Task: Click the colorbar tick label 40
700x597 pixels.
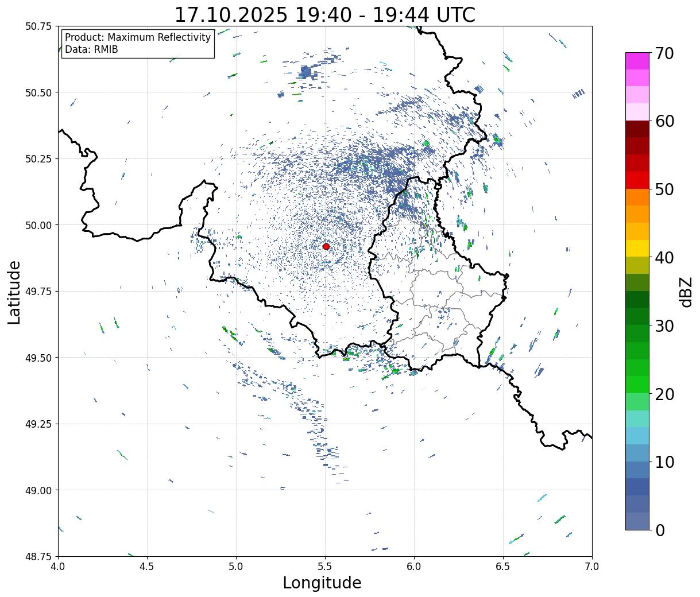Action: tap(664, 258)
